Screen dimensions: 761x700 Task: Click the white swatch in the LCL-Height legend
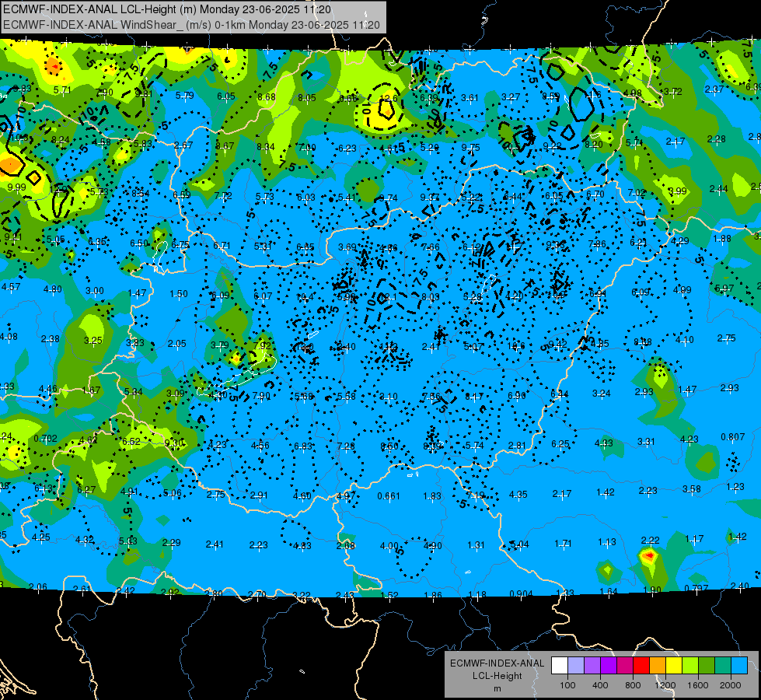(x=560, y=666)
